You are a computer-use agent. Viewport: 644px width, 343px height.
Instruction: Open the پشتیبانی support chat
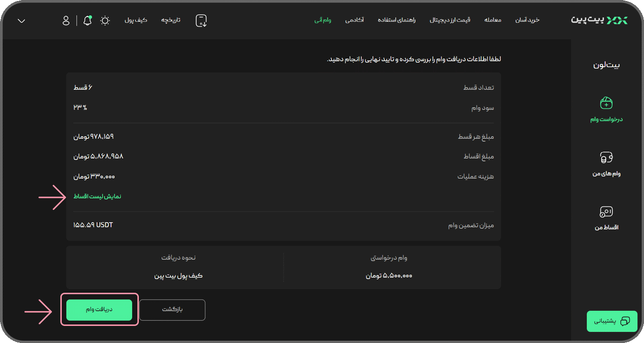click(x=612, y=321)
